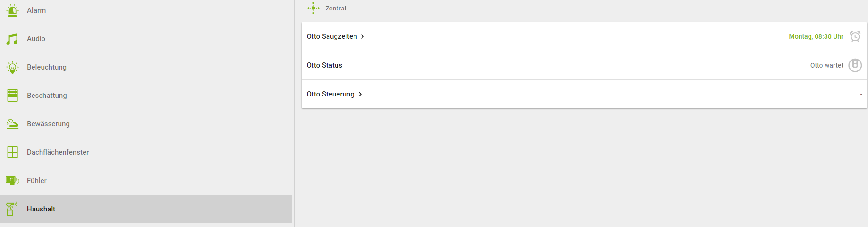Click the Otto wartet status text
Viewport: 868px width, 227px height.
[x=826, y=65]
